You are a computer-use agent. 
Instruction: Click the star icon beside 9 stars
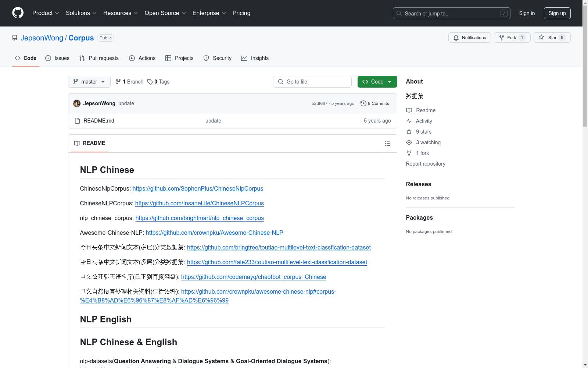click(x=409, y=132)
